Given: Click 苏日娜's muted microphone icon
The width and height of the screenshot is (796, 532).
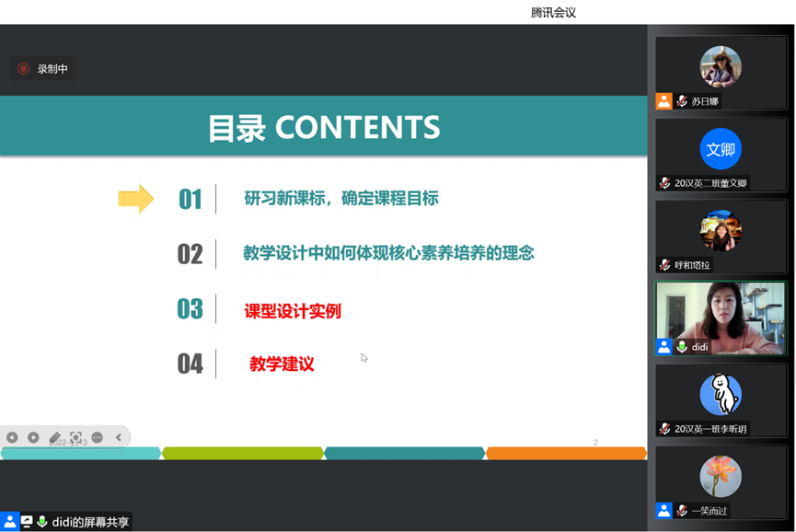Looking at the screenshot, I should pos(682,101).
